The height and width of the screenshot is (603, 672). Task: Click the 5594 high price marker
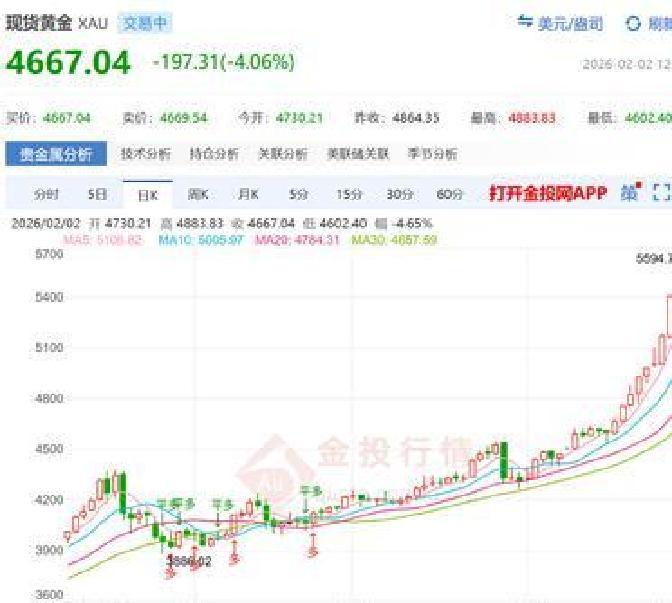654,258
